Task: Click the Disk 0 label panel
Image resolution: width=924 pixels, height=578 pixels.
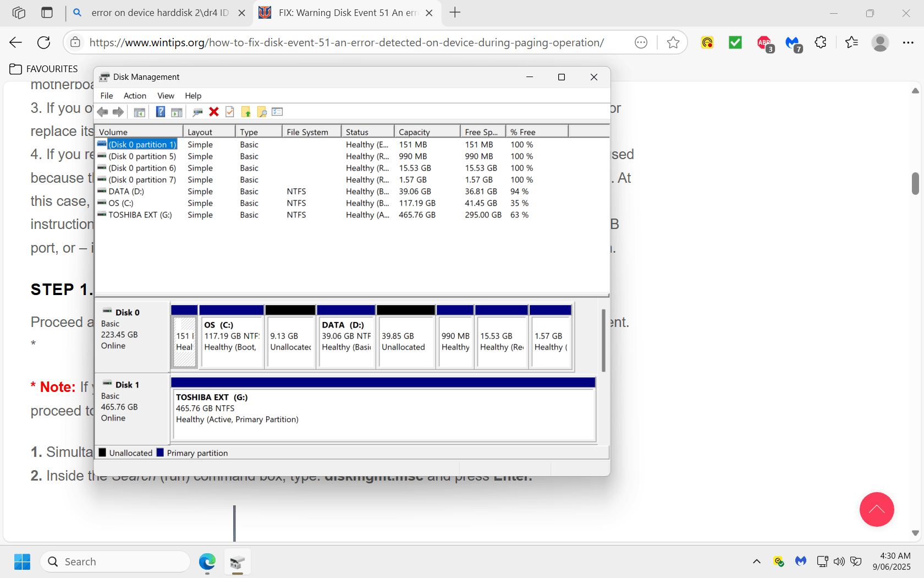Action: click(x=132, y=336)
